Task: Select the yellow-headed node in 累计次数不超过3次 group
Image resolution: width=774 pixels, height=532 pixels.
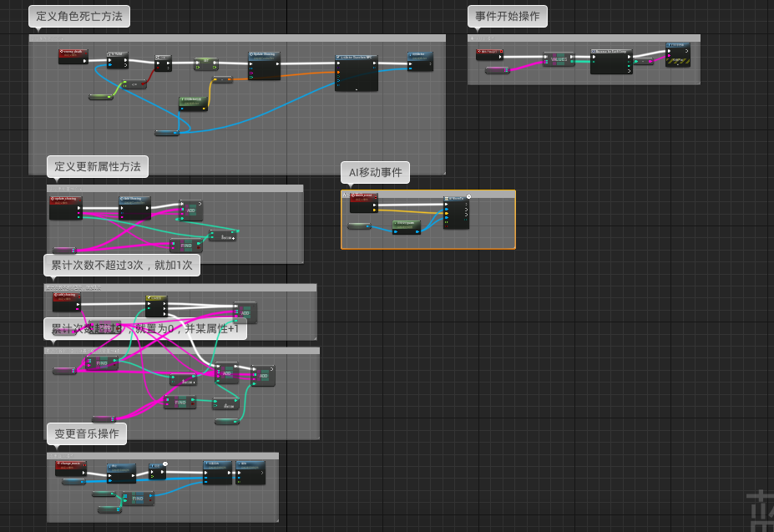Action: pyautogui.click(x=156, y=307)
